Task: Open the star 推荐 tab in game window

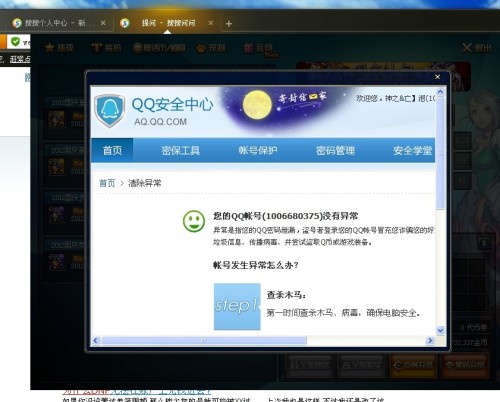Action: [x=59, y=48]
